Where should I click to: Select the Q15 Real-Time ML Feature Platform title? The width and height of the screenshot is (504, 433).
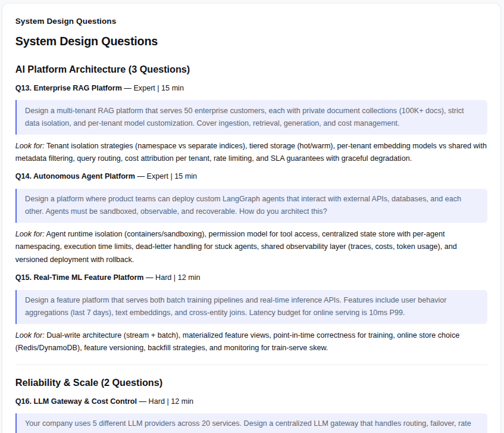click(79, 278)
